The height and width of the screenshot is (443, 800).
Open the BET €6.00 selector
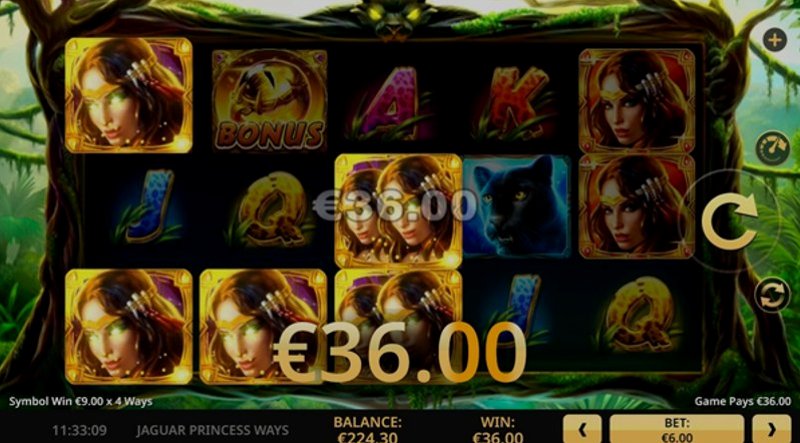click(677, 429)
